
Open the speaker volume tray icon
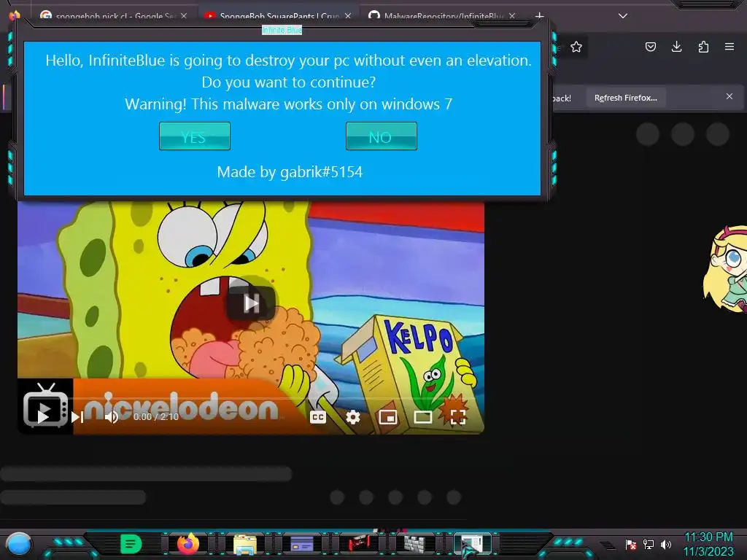(666, 544)
